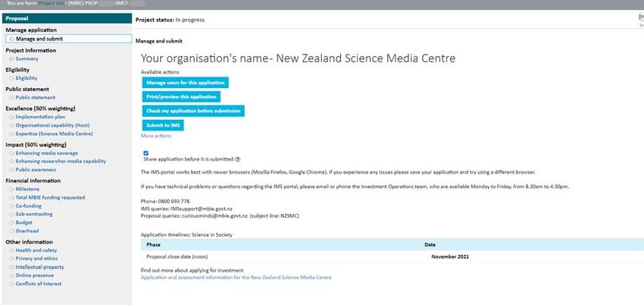This screenshot has width=644, height=305.
Task: Click Excellence (50% weighting) heading
Action: coord(40,108)
